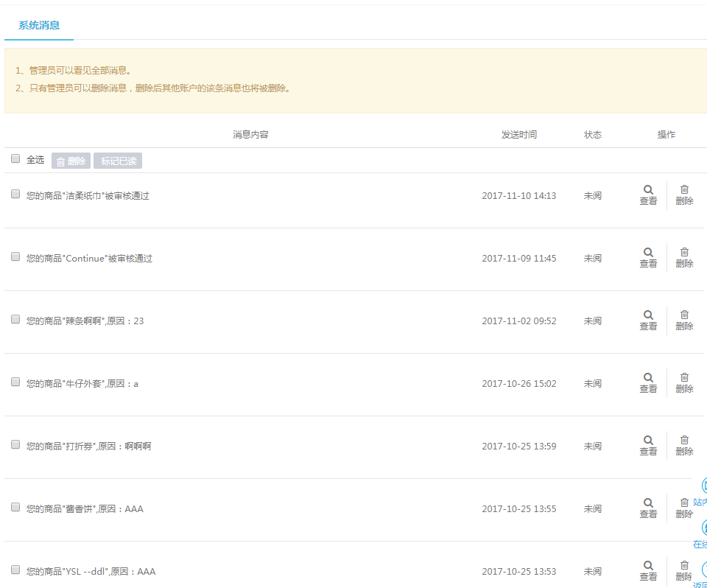Click the 发送时间 column header

(x=518, y=135)
